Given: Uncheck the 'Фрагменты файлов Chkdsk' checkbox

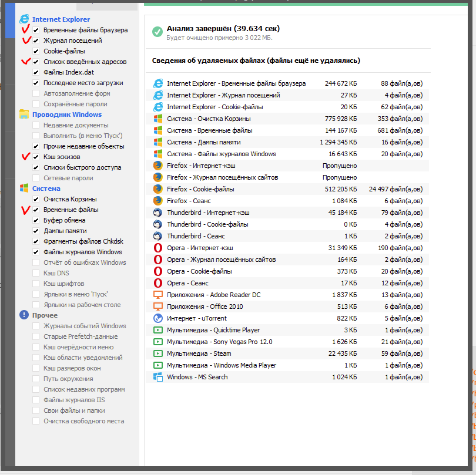Looking at the screenshot, I should point(36,241).
